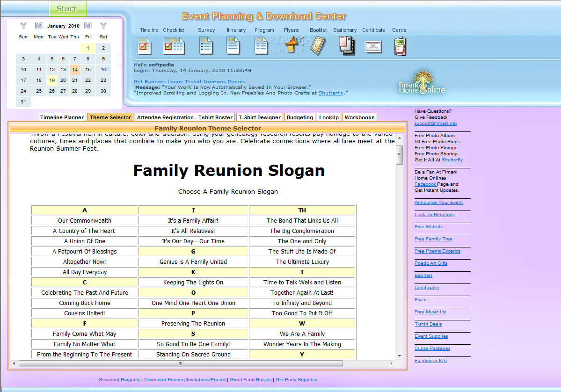561x392 pixels.
Task: Select January 31 in calendar
Action: (x=23, y=102)
